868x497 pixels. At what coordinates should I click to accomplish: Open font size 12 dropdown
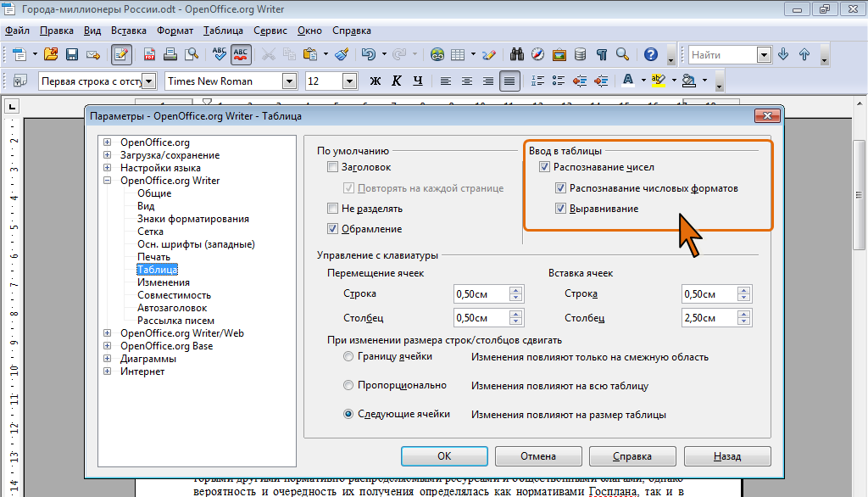point(349,81)
